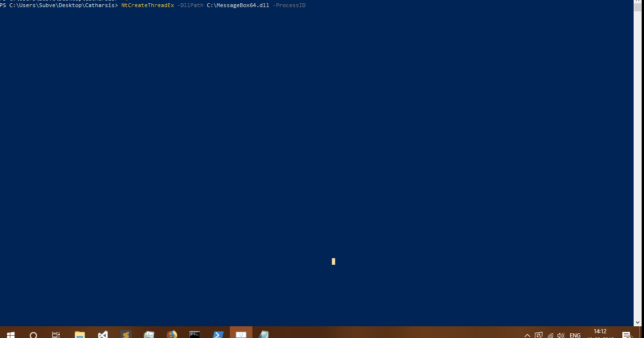The image size is (644, 338).
Task: Open Firefox from the taskbar
Action: tap(172, 334)
